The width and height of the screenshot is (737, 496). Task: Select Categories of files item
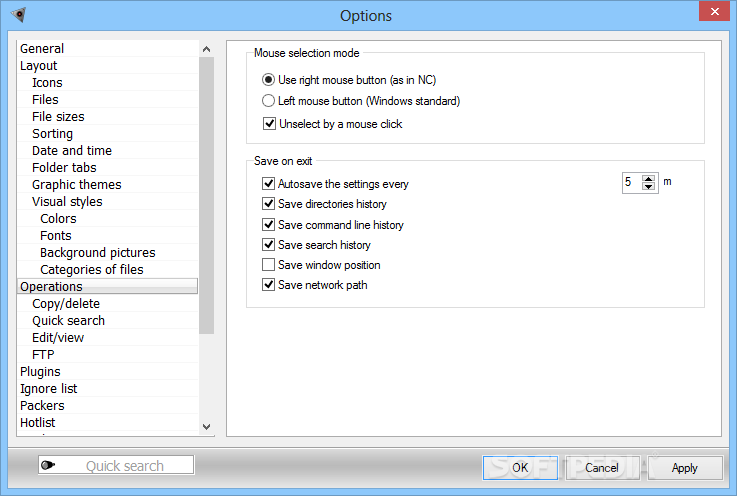[108, 269]
